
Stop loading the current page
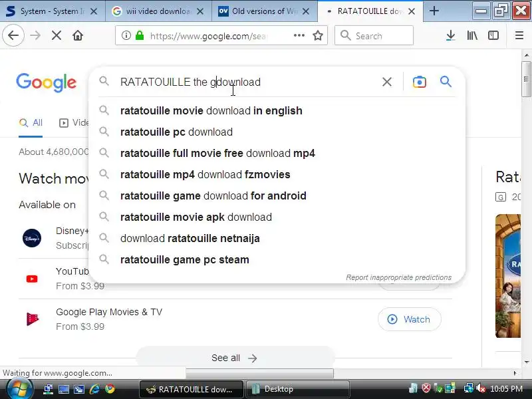pyautogui.click(x=57, y=35)
